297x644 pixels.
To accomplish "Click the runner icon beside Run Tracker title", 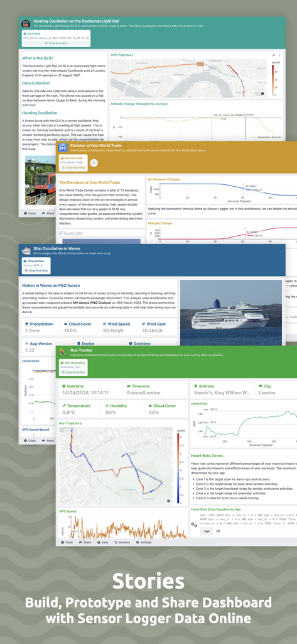I will click(x=63, y=352).
